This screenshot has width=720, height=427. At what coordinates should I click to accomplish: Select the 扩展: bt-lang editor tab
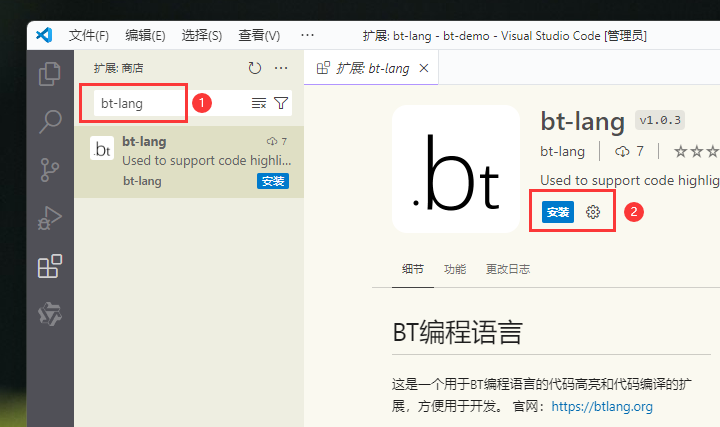tap(371, 68)
